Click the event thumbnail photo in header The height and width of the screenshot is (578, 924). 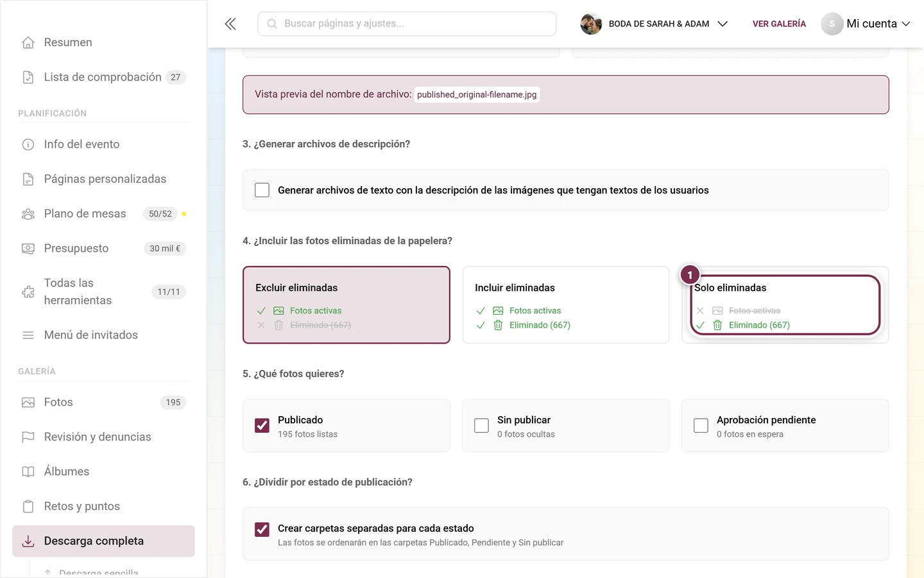tap(591, 24)
